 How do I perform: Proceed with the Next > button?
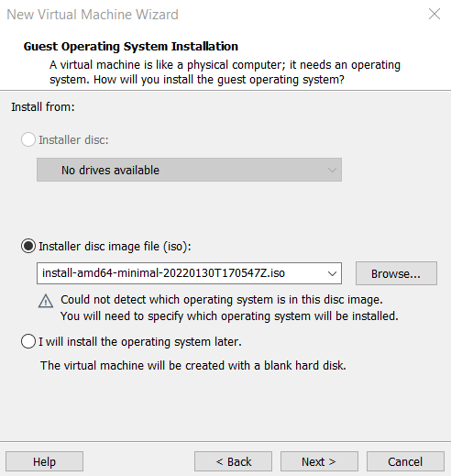pyautogui.click(x=319, y=461)
